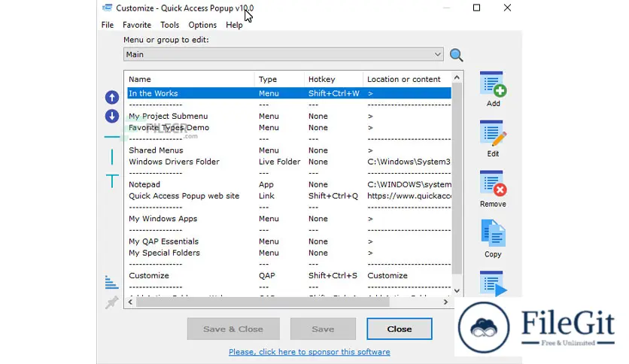Click the Type column header

279,79
